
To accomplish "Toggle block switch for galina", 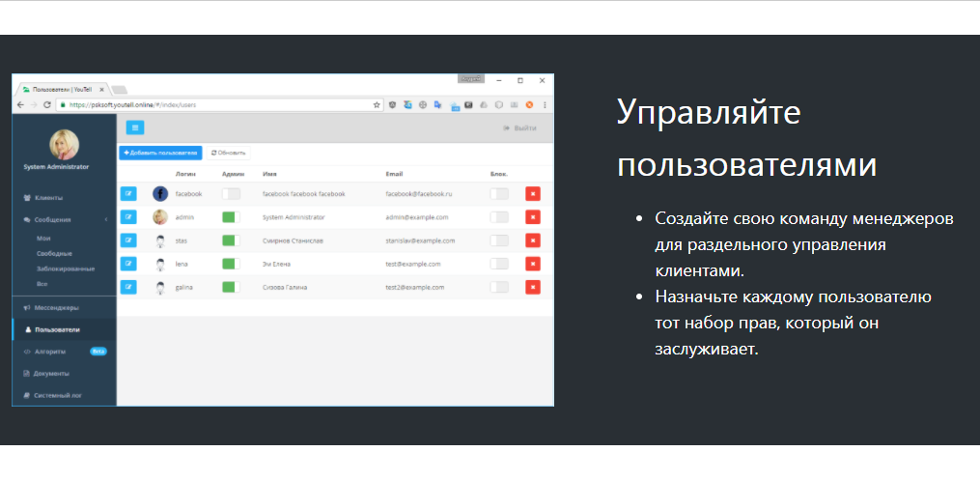I will pyautogui.click(x=499, y=287).
